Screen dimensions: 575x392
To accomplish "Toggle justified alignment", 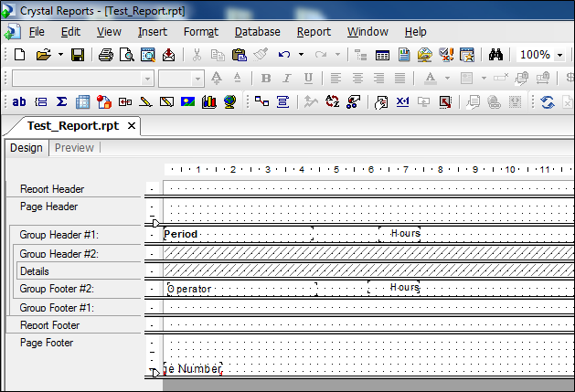I will point(399,78).
